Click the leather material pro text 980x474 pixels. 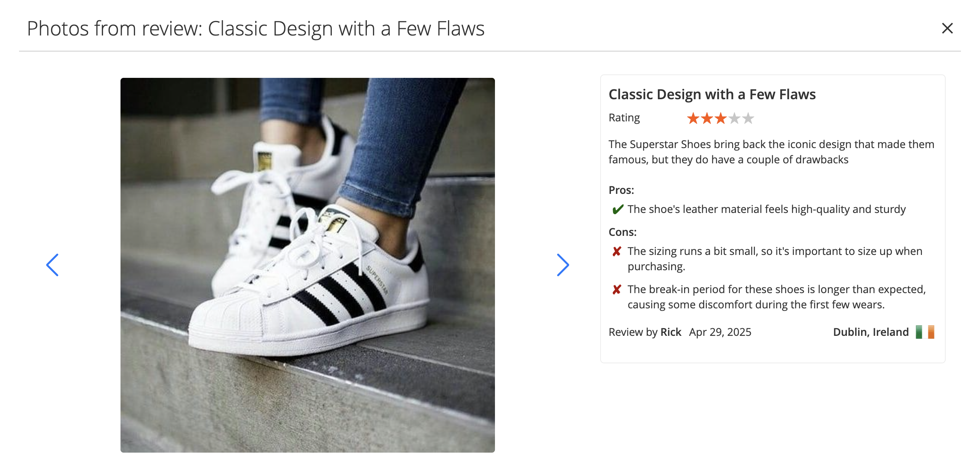(x=766, y=209)
